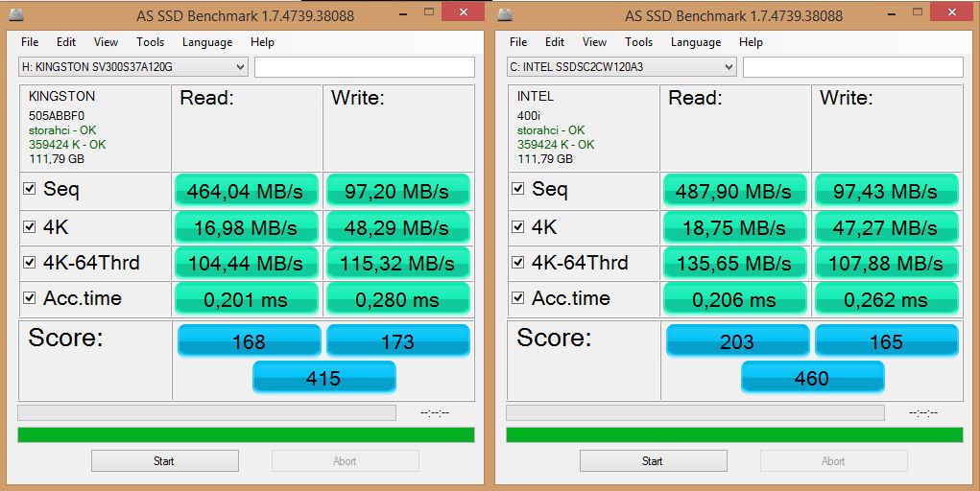
Task: Click the 18,75 MB/s 4K read result
Action: point(734,227)
